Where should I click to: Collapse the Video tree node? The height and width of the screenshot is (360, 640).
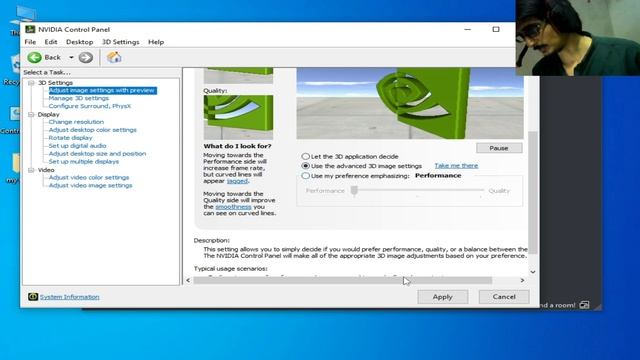click(31, 170)
